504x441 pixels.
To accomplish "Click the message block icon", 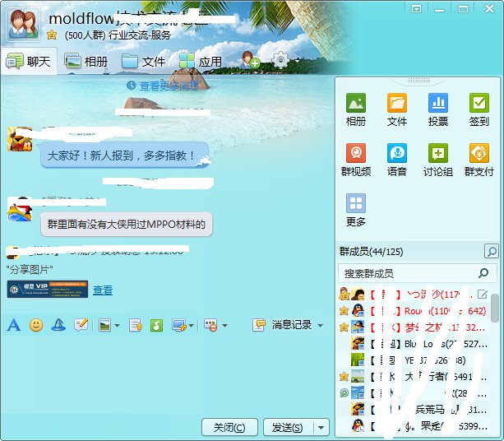I will (x=210, y=325).
